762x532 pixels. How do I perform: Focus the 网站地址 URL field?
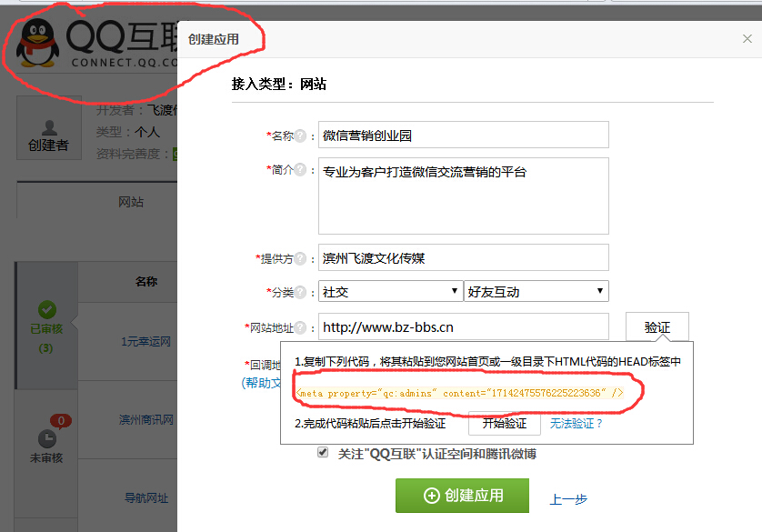tap(464, 326)
